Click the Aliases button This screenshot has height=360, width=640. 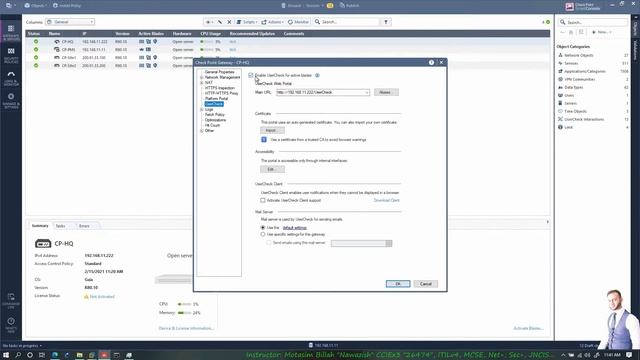click(x=386, y=93)
